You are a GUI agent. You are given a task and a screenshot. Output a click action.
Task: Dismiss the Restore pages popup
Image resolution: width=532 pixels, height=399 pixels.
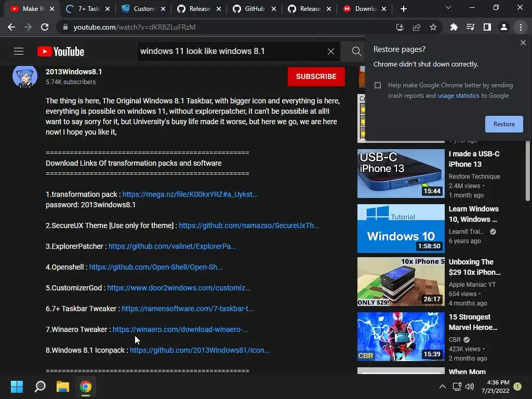[523, 43]
